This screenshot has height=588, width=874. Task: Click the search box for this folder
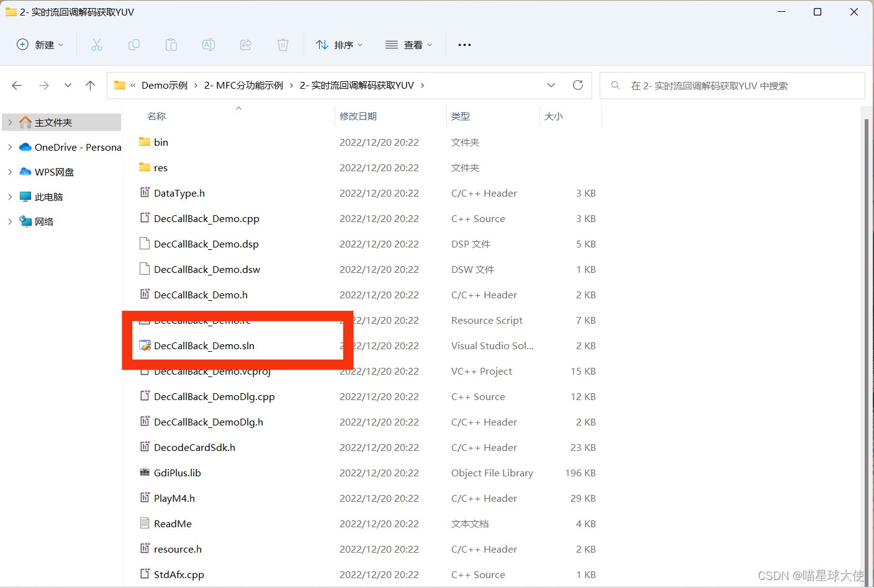[x=732, y=86]
